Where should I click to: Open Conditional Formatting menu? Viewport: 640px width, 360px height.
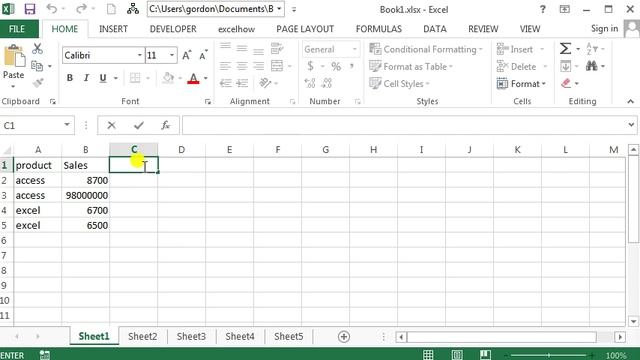pyautogui.click(x=426, y=49)
